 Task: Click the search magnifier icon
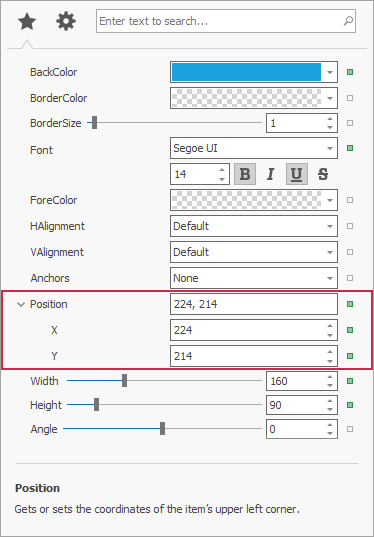click(x=348, y=21)
